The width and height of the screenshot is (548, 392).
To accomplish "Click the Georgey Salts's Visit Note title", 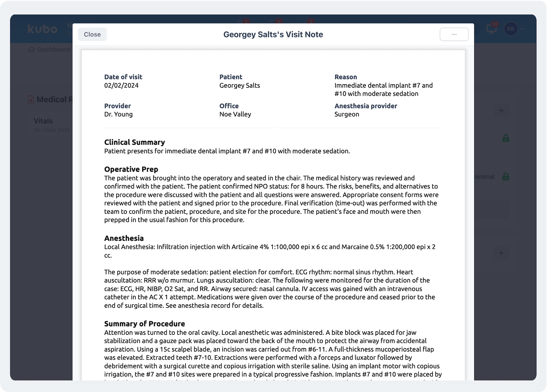I will tap(273, 34).
